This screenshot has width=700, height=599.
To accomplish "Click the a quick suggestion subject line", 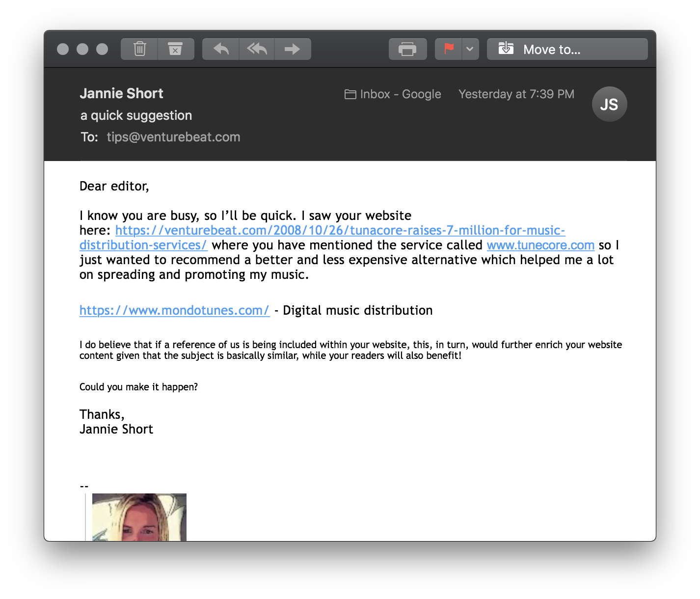I will (x=136, y=115).
